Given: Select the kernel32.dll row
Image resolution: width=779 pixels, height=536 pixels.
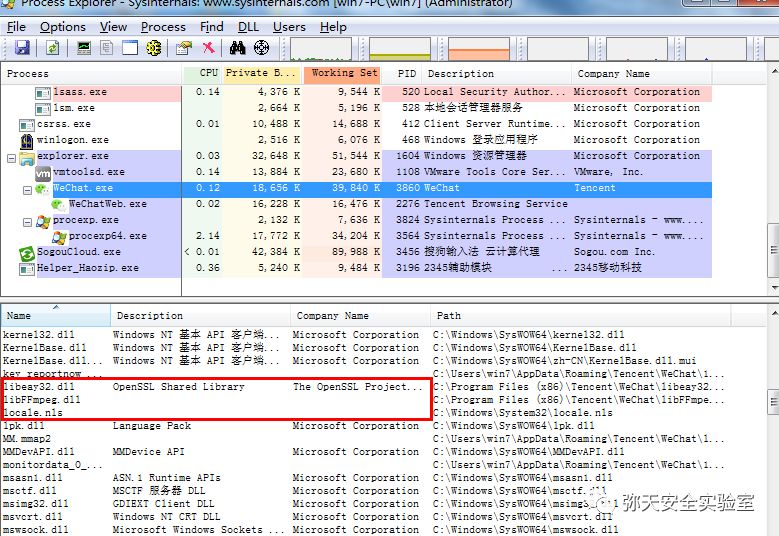Looking at the screenshot, I should click(364, 334).
